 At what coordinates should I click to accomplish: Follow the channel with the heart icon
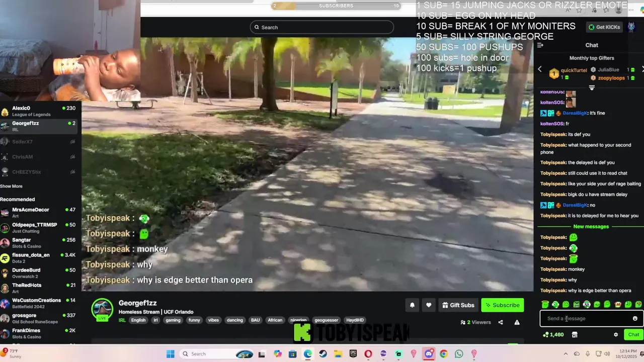click(429, 305)
